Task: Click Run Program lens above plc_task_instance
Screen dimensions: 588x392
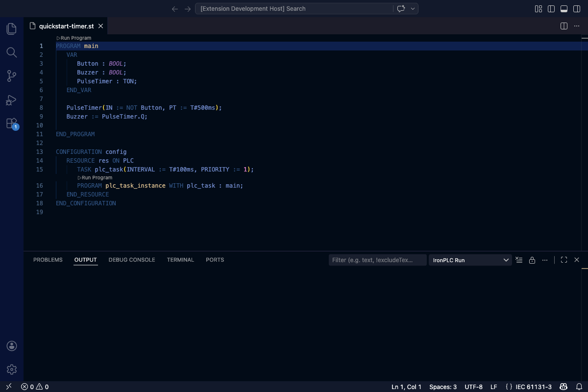Action: click(x=95, y=177)
